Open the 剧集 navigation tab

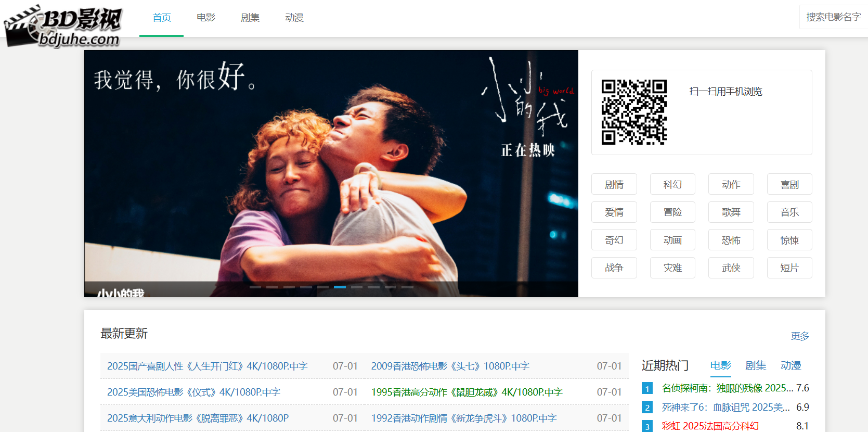coord(250,18)
